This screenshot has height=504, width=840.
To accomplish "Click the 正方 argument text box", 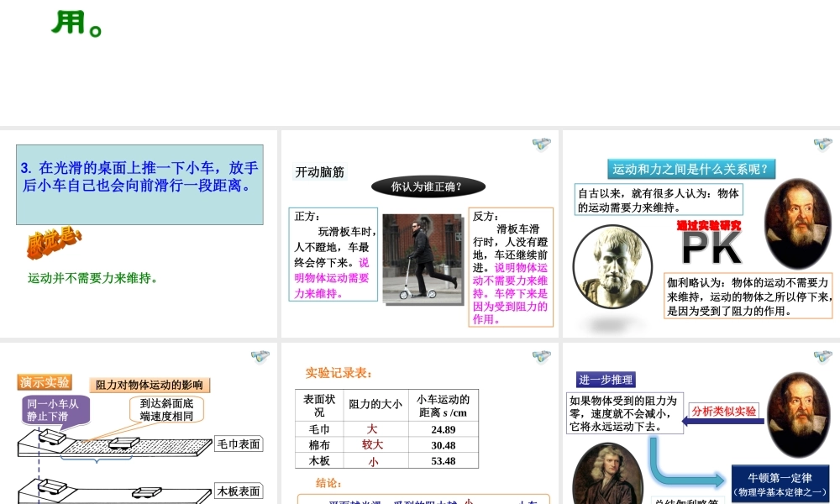I will pyautogui.click(x=333, y=255).
